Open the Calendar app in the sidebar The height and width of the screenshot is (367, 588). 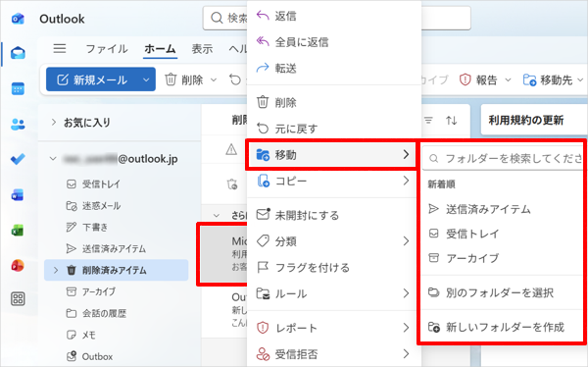click(18, 88)
